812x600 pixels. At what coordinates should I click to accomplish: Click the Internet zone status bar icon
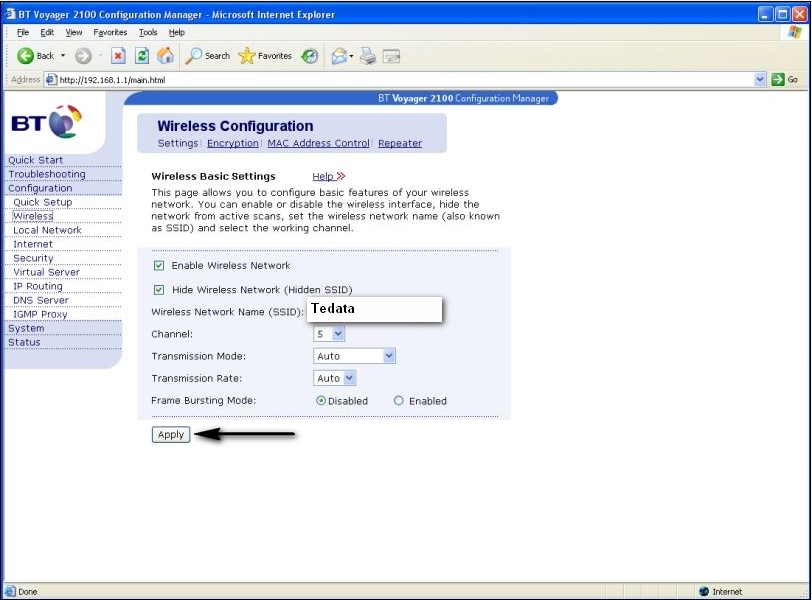704,591
